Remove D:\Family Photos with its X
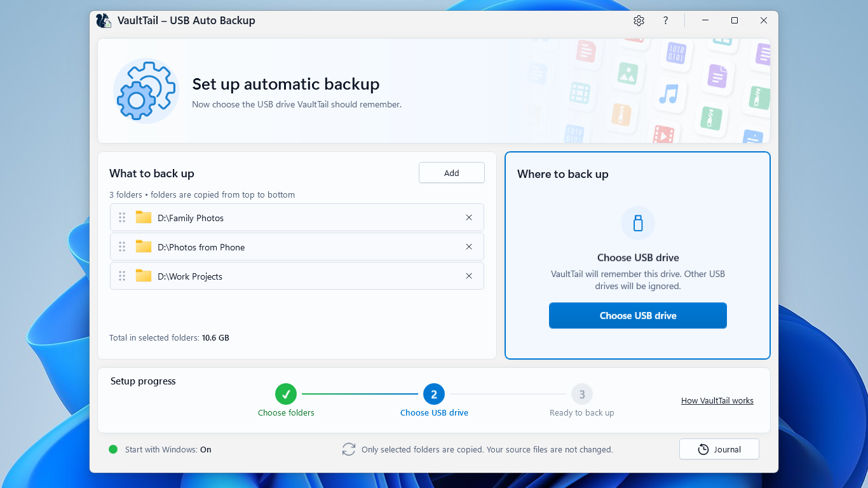 pyautogui.click(x=469, y=217)
